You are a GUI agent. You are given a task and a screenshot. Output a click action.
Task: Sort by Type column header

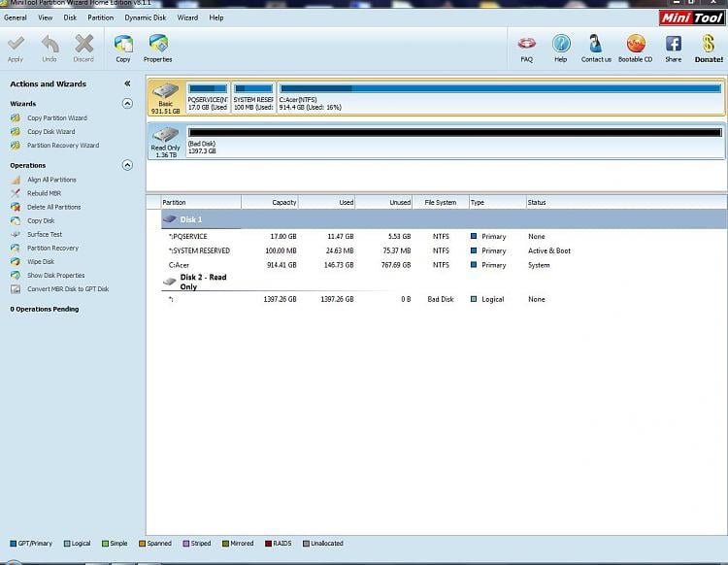coord(497,203)
